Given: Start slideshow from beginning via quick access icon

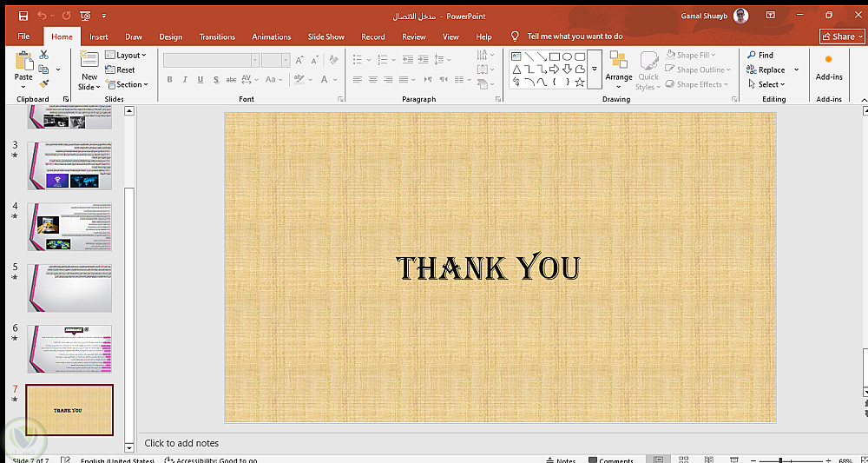Looking at the screenshot, I should pyautogui.click(x=85, y=16).
